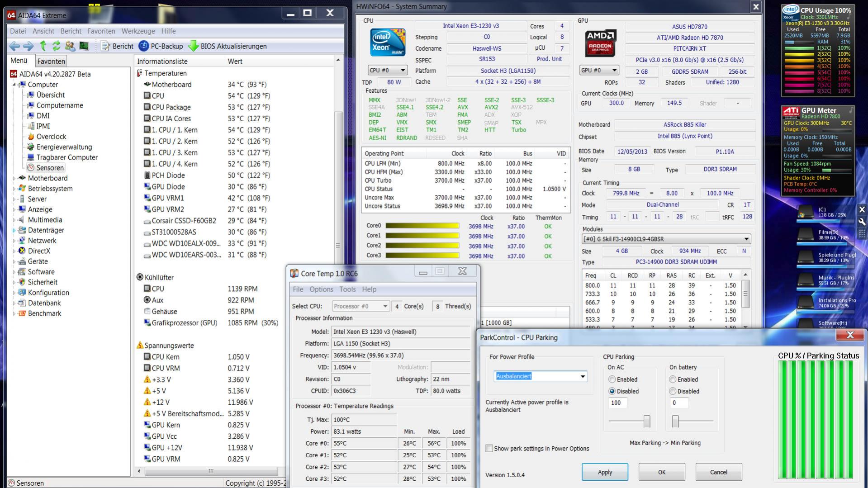The width and height of the screenshot is (868, 488).
Task: Open the GPU #0 dropdown in HWiNFO64
Action: tap(599, 70)
